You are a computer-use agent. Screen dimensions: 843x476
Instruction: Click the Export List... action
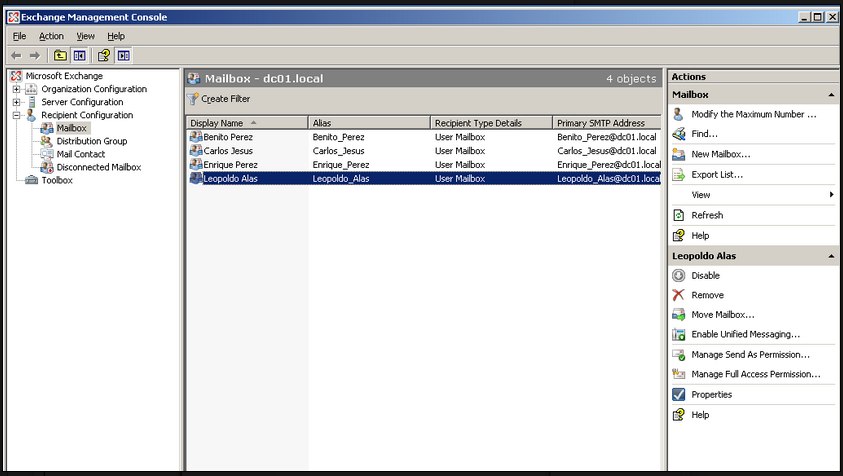(717, 175)
